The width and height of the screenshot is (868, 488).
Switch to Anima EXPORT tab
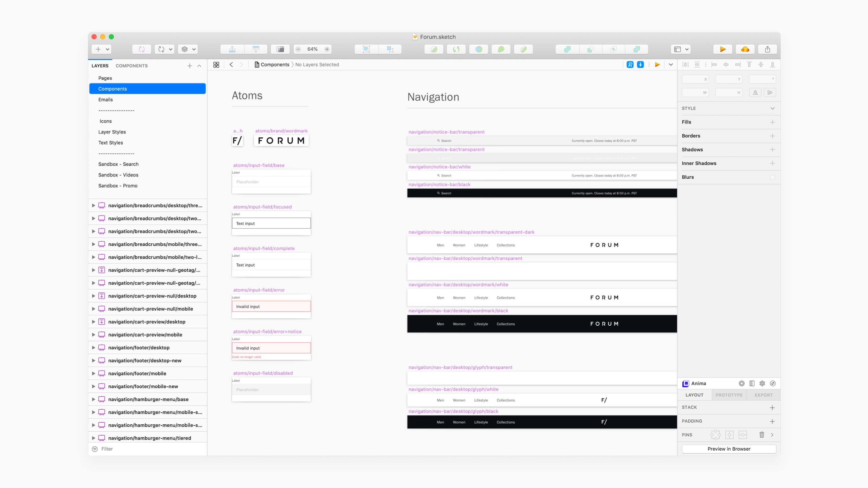(x=763, y=395)
